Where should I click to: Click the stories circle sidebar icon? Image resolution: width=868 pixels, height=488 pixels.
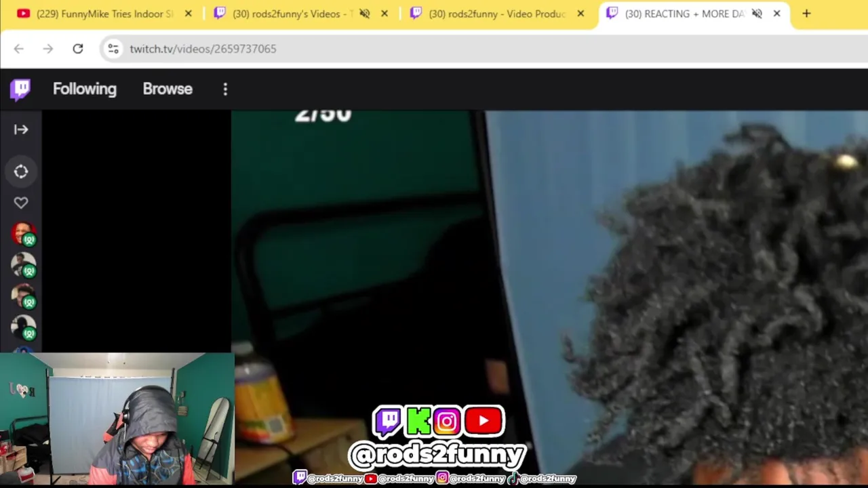[21, 171]
